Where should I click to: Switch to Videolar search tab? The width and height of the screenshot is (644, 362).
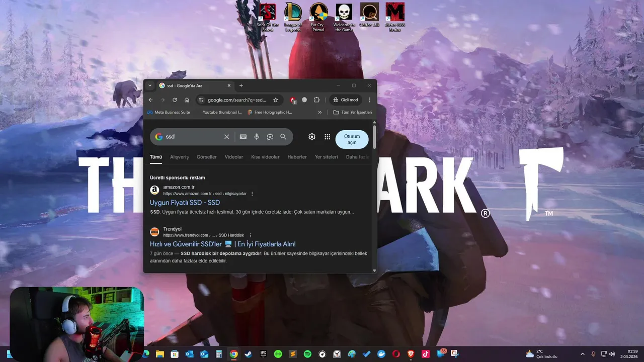pos(234,157)
